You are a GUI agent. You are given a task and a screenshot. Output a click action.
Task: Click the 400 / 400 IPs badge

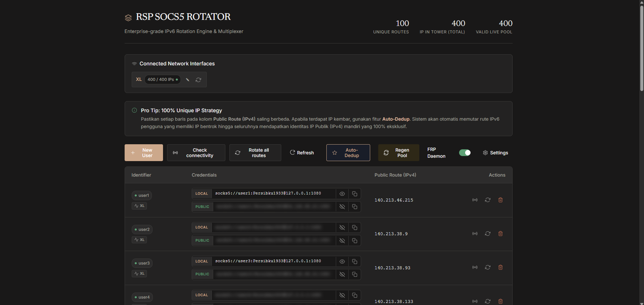point(163,80)
